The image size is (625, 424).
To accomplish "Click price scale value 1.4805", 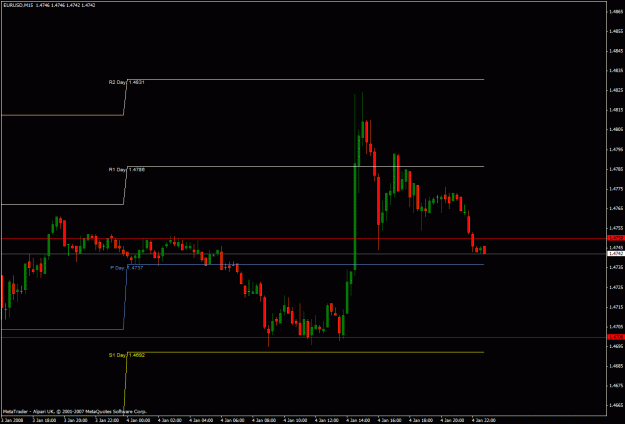I will [616, 130].
